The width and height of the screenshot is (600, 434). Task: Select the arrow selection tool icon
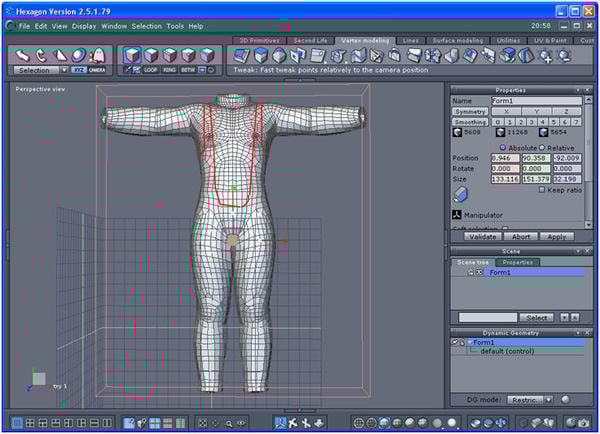22,55
